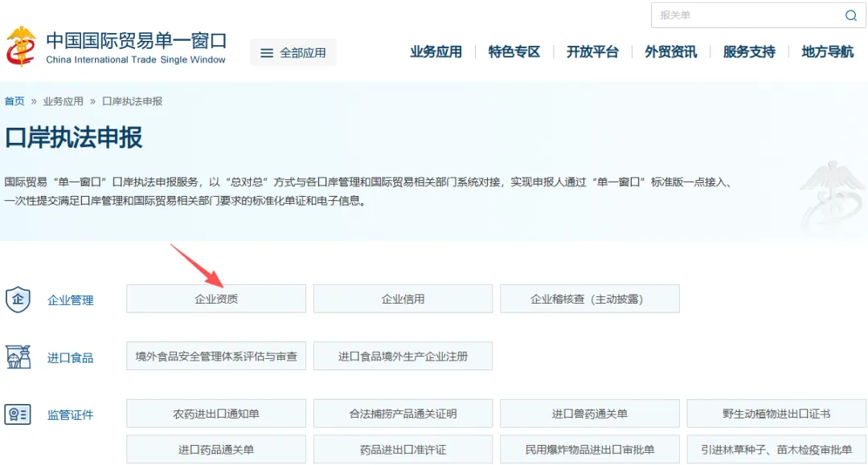Open 农药进出口通知单

(216, 414)
